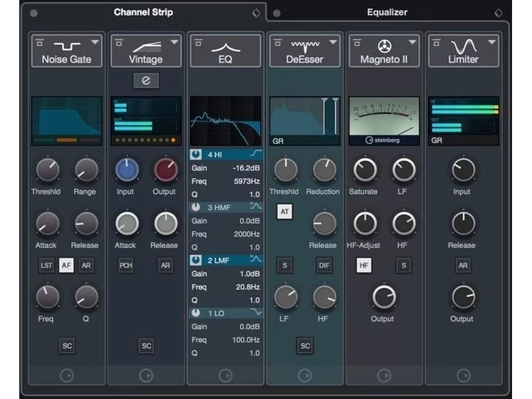The height and width of the screenshot is (399, 532).
Task: Open the Noise Gate module dropdown arrow
Action: coord(95,42)
